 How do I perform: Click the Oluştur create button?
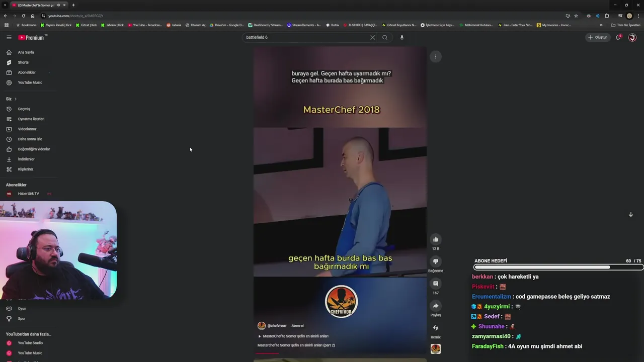598,37
